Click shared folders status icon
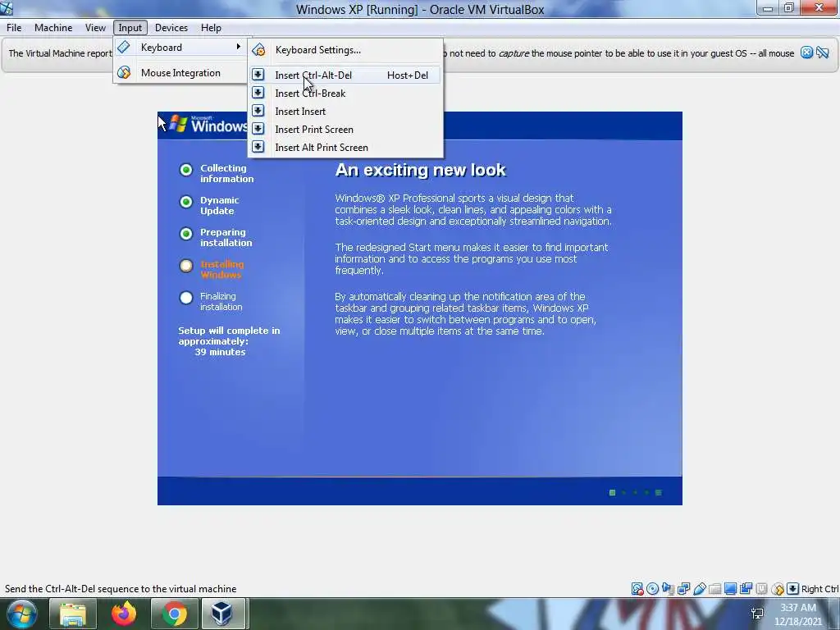 [714, 589]
